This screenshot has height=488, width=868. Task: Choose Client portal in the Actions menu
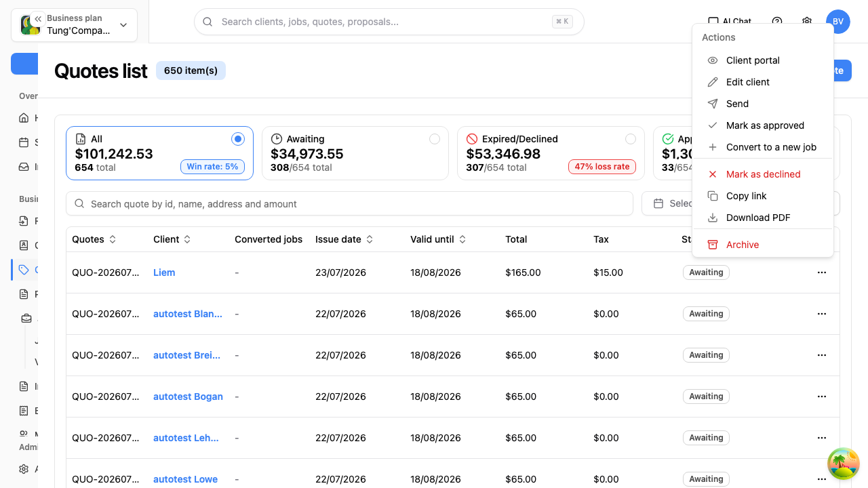coord(763,60)
